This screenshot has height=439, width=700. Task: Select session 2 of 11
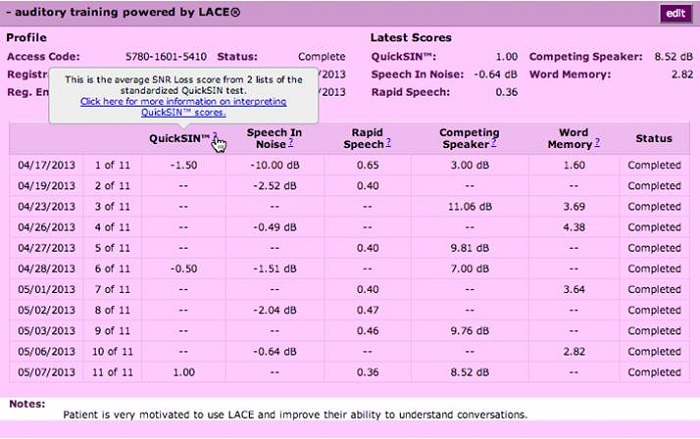click(x=112, y=186)
